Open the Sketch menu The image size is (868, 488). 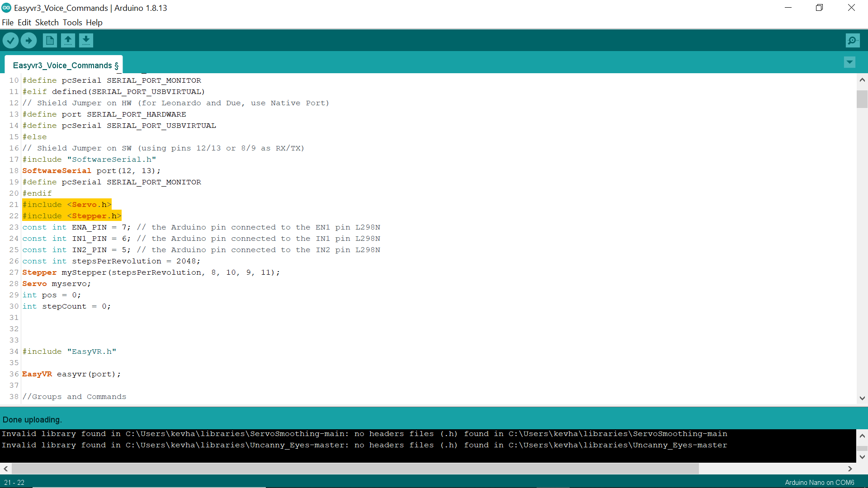pos(47,22)
